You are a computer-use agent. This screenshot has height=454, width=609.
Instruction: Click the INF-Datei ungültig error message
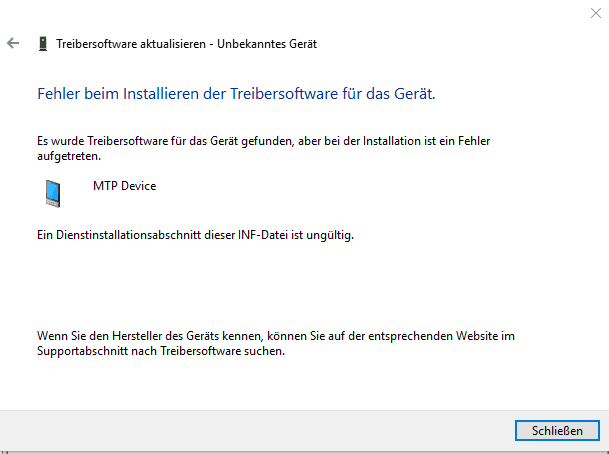tap(195, 235)
